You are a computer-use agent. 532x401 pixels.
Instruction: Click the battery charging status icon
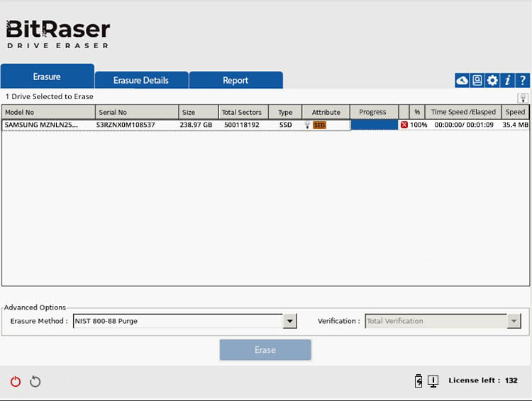point(419,380)
